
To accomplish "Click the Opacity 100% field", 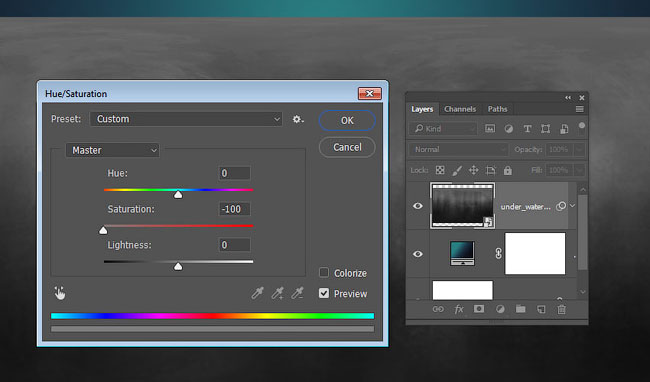I will click(x=560, y=150).
